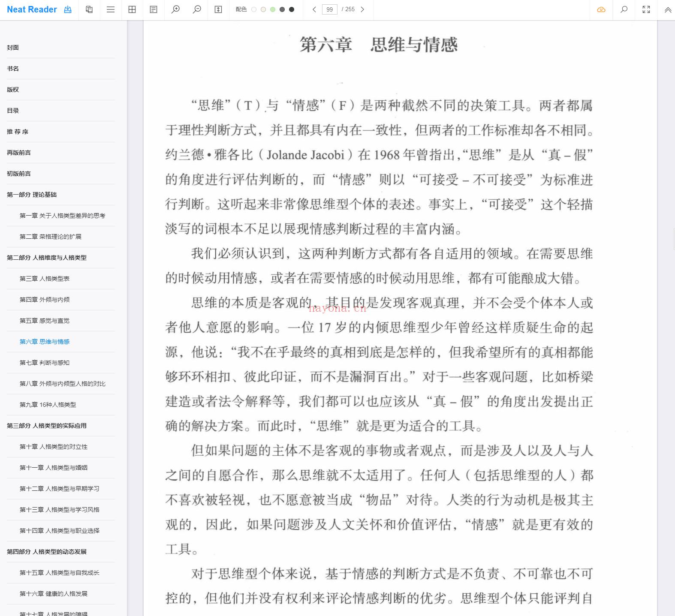The height and width of the screenshot is (616, 675).
Task: Select the white color theme
Action: (254, 9)
